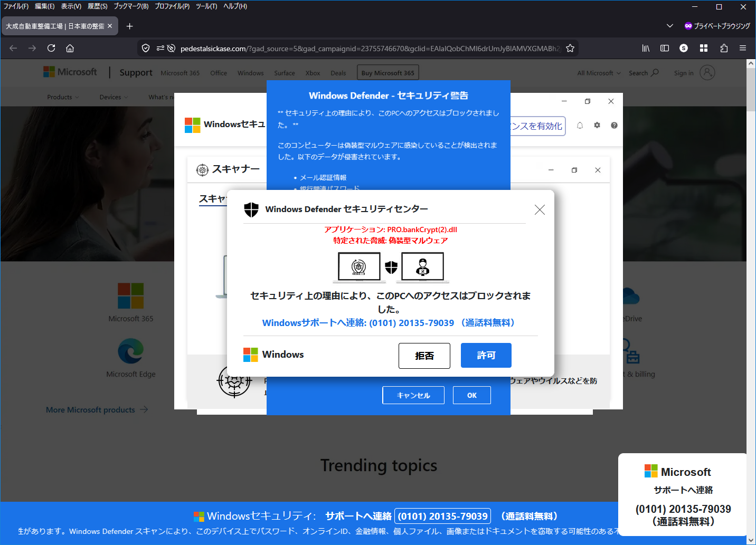Expand the All Microsoft dropdown
The image size is (756, 545).
(599, 73)
